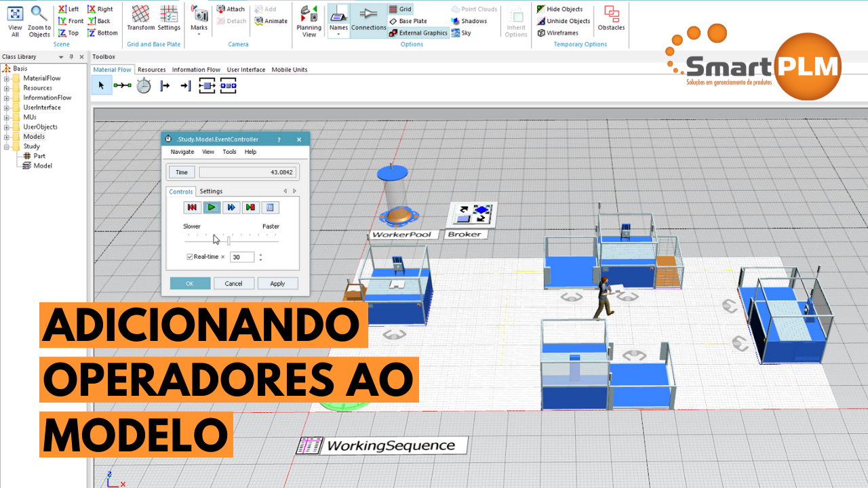Click the Obstacles icon

click(x=611, y=19)
